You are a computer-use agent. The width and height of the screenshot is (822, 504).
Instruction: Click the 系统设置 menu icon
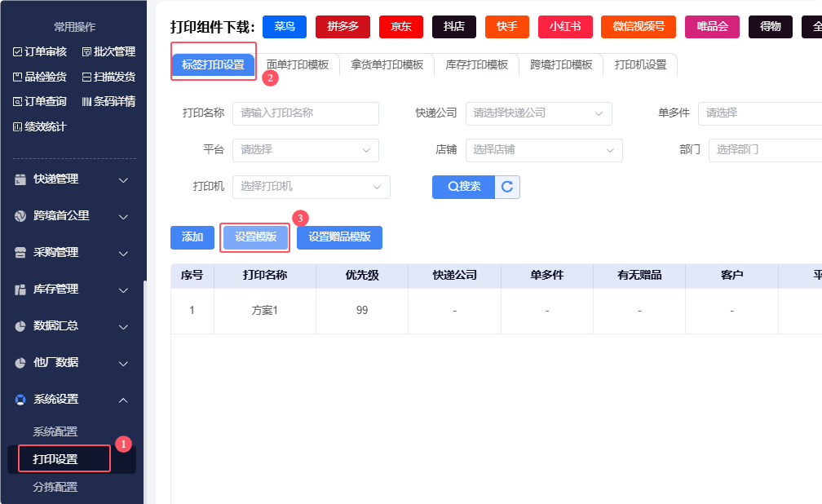pyautogui.click(x=20, y=400)
